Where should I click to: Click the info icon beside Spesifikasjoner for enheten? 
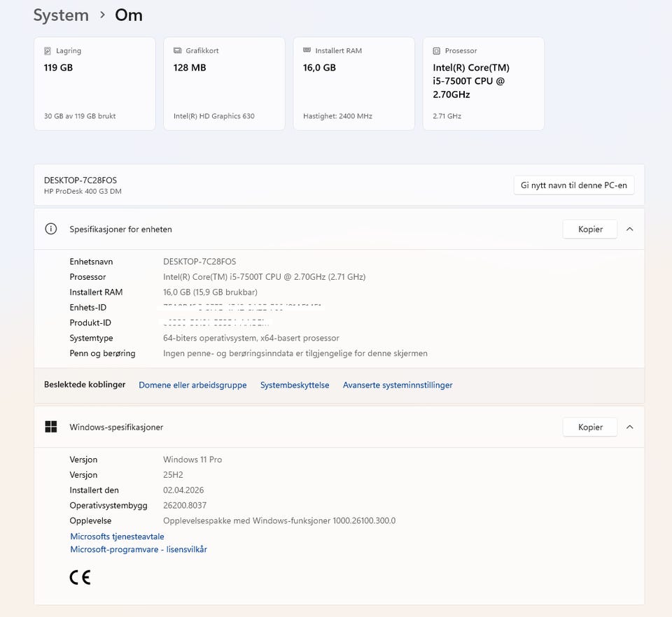click(x=50, y=229)
